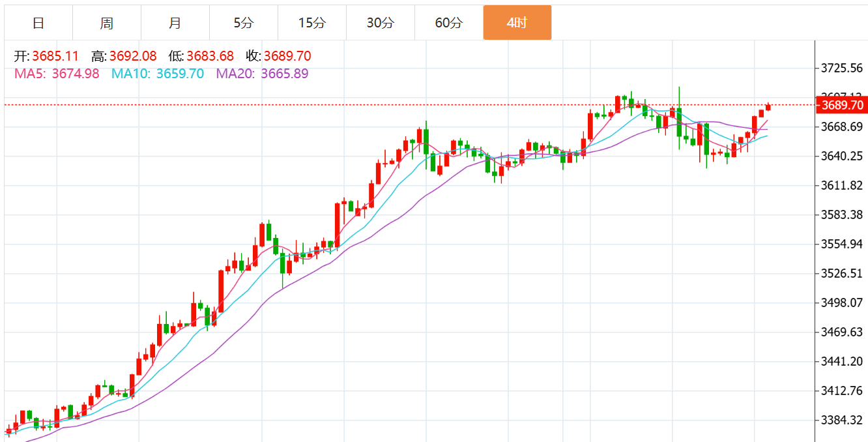The image size is (868, 442).
Task: Select the 15分 interval tab
Action: click(x=311, y=23)
